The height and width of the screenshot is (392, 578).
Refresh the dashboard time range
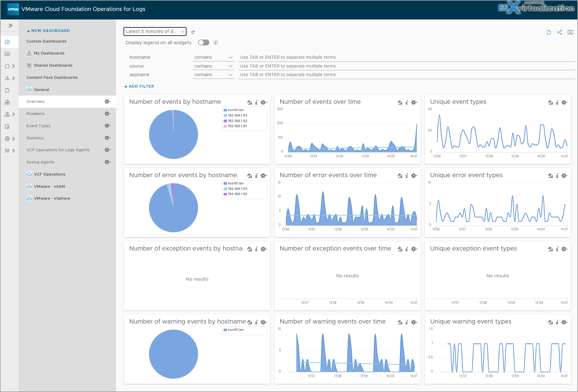[193, 32]
